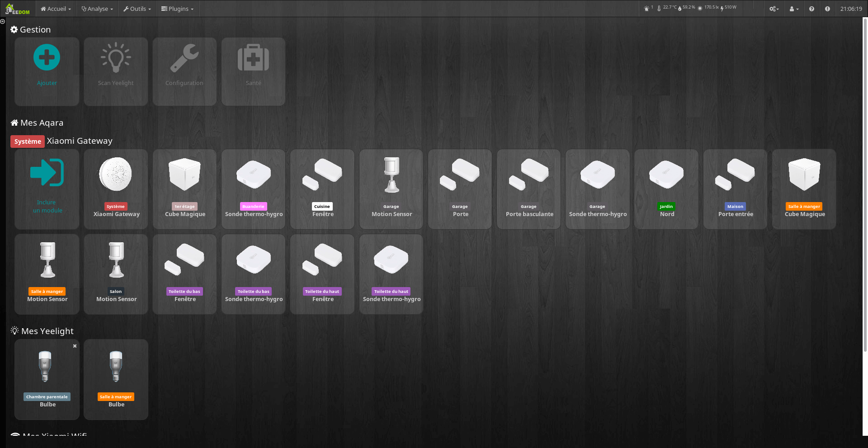Open Toilette du bas Sonde thermo-hygro
This screenshot has width=868, height=448.
pyautogui.click(x=253, y=274)
